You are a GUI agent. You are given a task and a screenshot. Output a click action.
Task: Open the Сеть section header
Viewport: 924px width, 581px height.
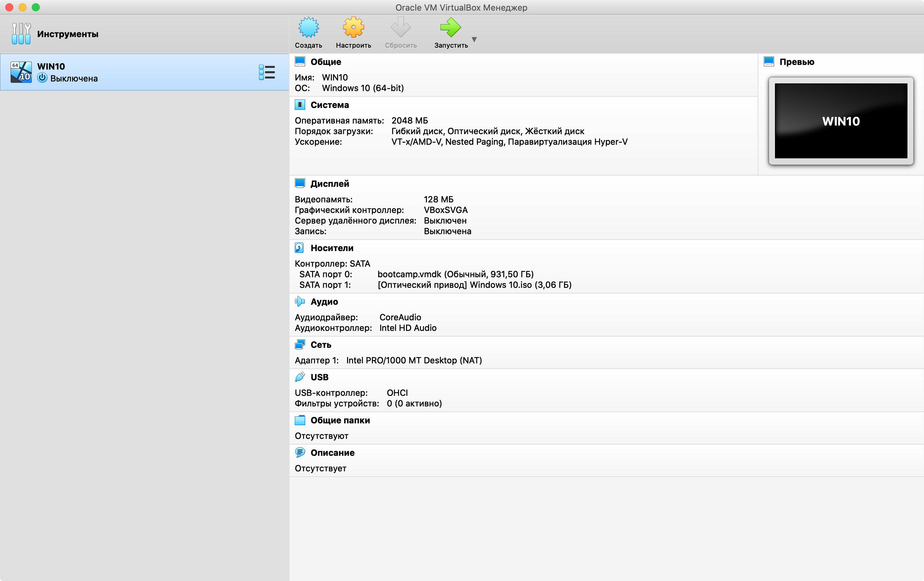321,344
